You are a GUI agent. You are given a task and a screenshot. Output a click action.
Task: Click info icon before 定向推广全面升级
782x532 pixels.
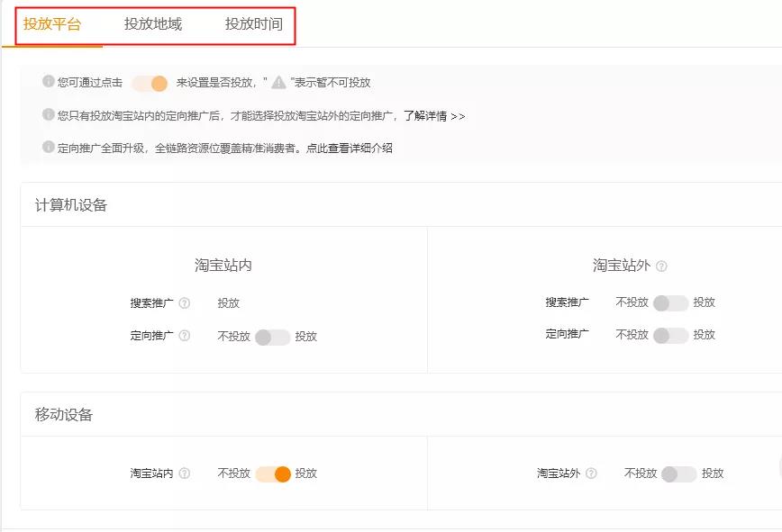point(49,147)
